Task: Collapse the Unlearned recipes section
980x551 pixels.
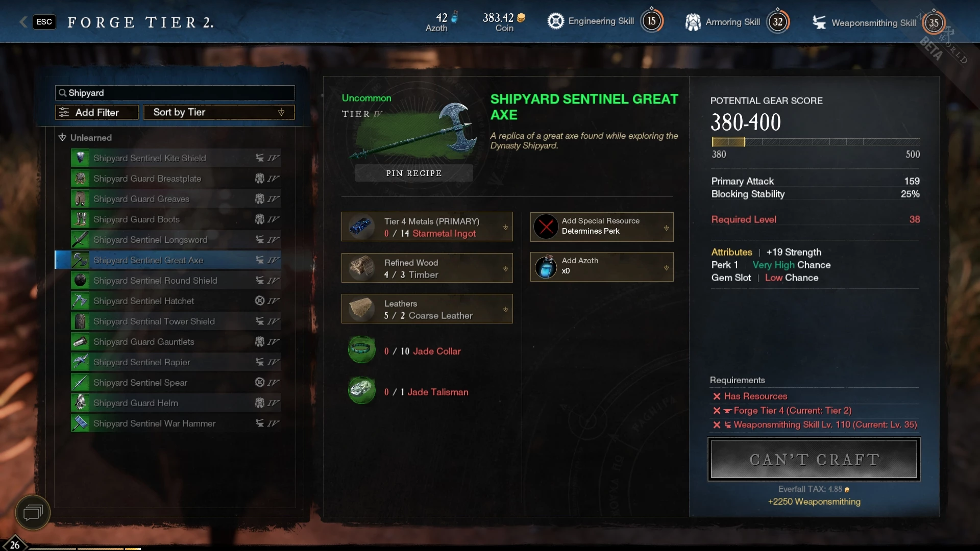Action: 85,137
